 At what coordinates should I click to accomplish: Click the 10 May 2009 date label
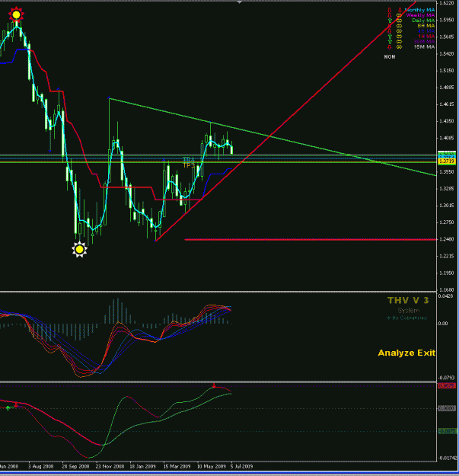pyautogui.click(x=212, y=466)
